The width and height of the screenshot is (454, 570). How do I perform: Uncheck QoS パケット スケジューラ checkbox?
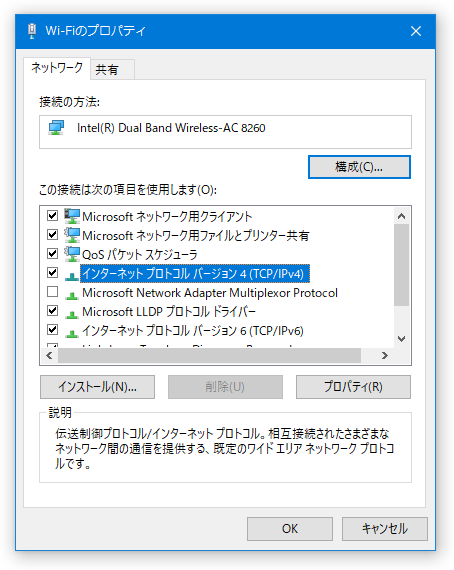pyautogui.click(x=52, y=253)
